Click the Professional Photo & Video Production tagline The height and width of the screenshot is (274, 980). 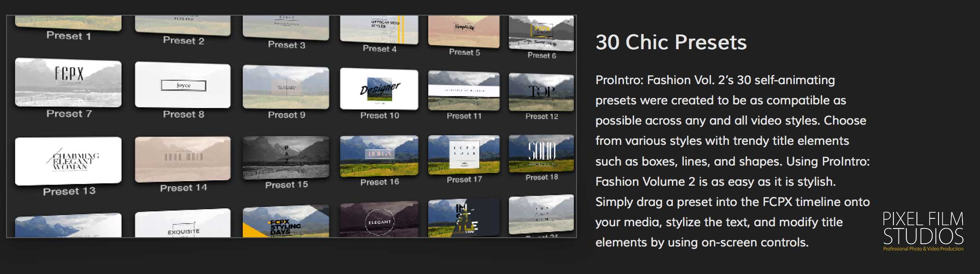coord(923,249)
